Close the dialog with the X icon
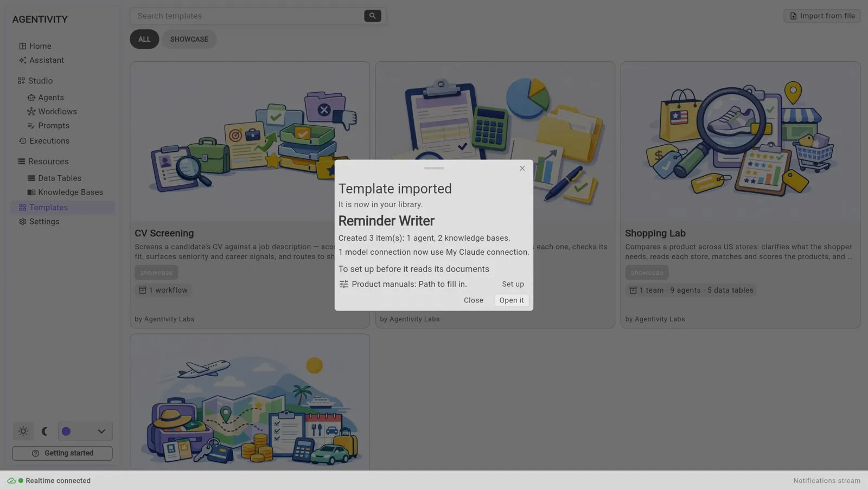 tap(522, 169)
